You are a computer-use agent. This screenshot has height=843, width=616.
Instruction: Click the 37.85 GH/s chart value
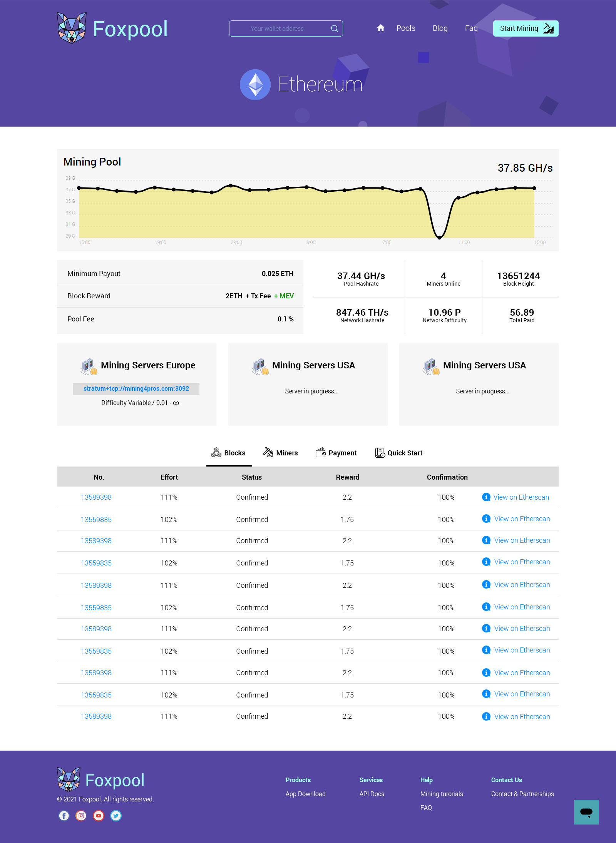(525, 168)
